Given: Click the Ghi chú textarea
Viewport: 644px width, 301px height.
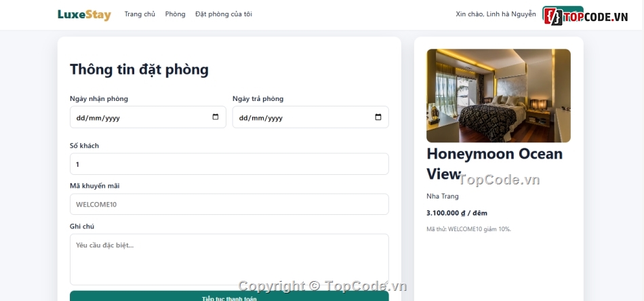Looking at the screenshot, I should tap(229, 260).
